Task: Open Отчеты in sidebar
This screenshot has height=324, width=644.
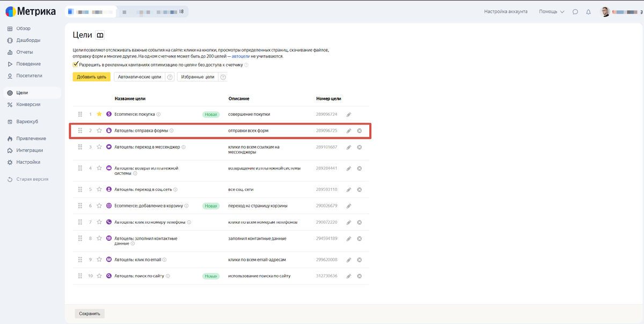Action: click(x=25, y=52)
